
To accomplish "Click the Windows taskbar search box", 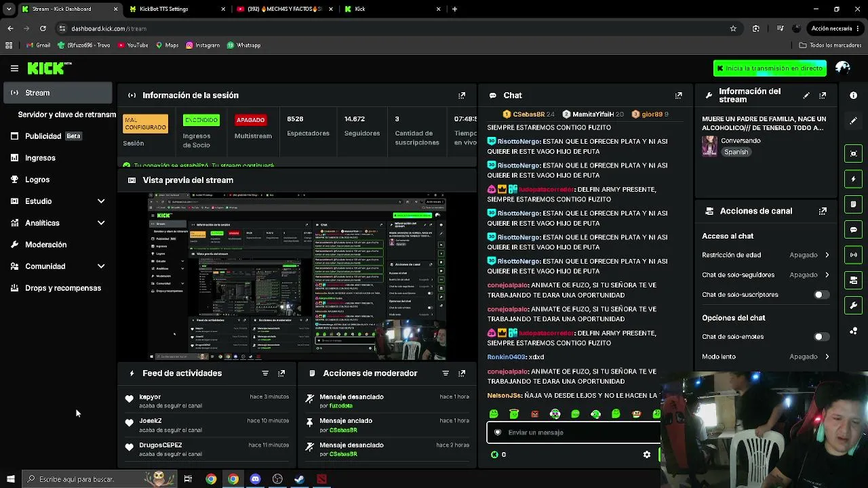I will tap(100, 479).
